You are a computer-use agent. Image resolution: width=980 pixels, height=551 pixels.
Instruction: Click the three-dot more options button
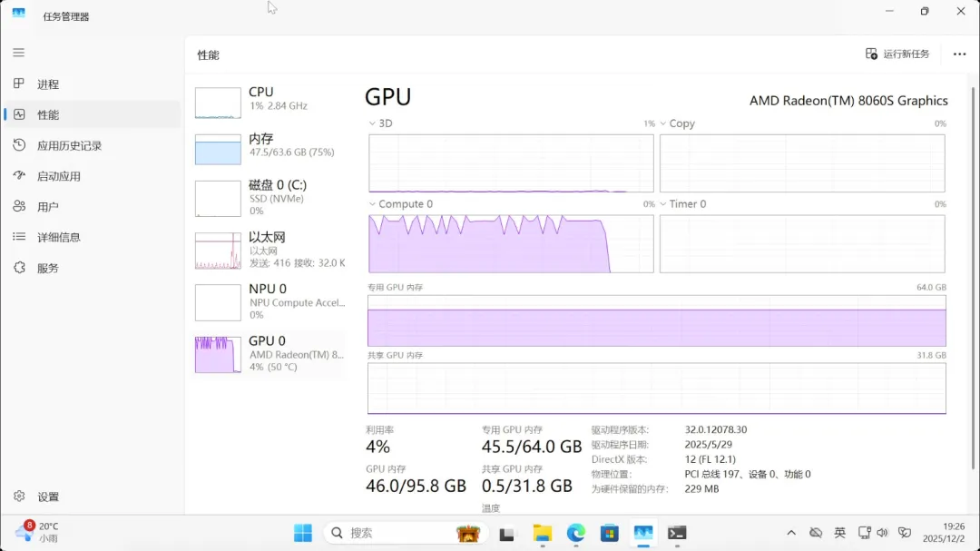959,54
